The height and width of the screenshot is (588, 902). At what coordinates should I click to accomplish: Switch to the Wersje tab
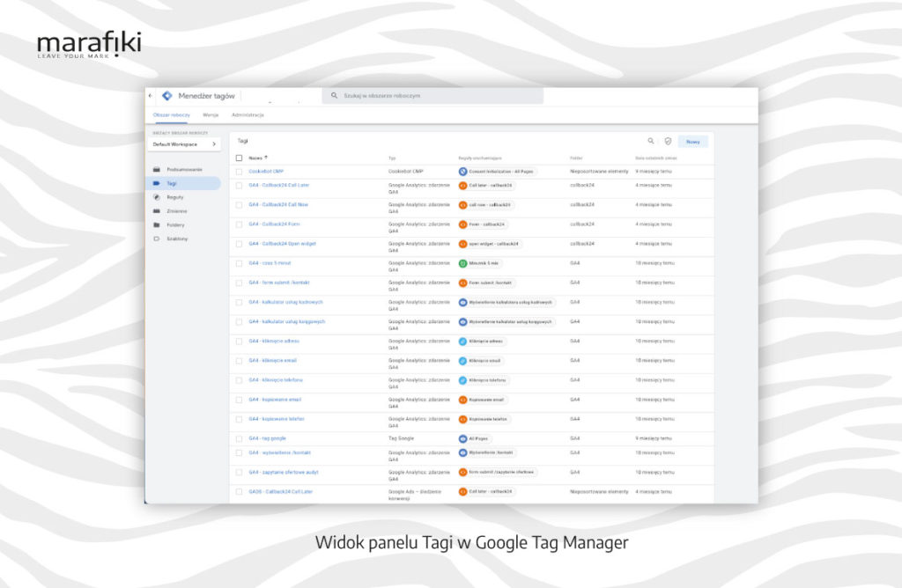coord(211,115)
